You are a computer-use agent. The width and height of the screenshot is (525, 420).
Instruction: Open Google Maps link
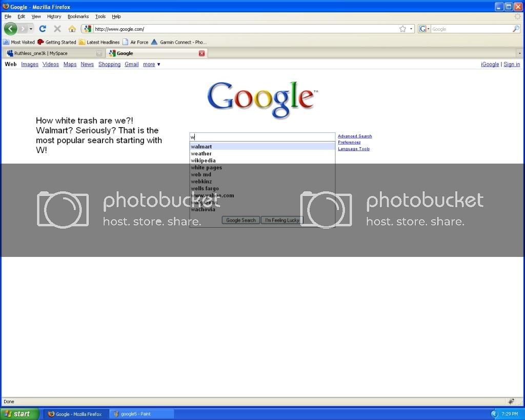(x=70, y=64)
